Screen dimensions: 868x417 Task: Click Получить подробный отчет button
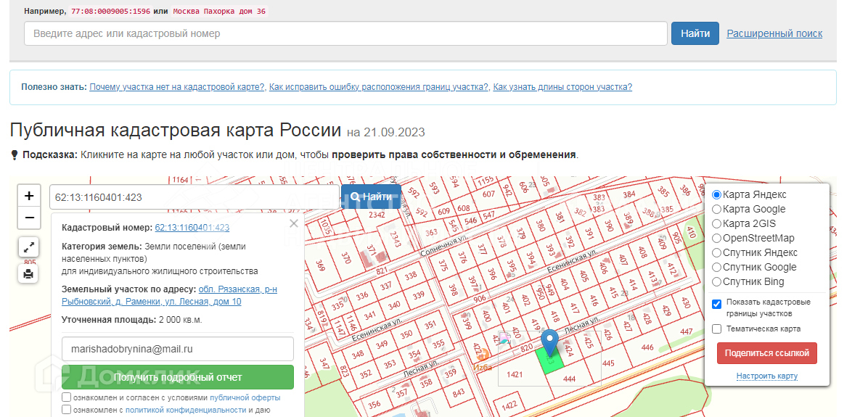[x=178, y=377]
